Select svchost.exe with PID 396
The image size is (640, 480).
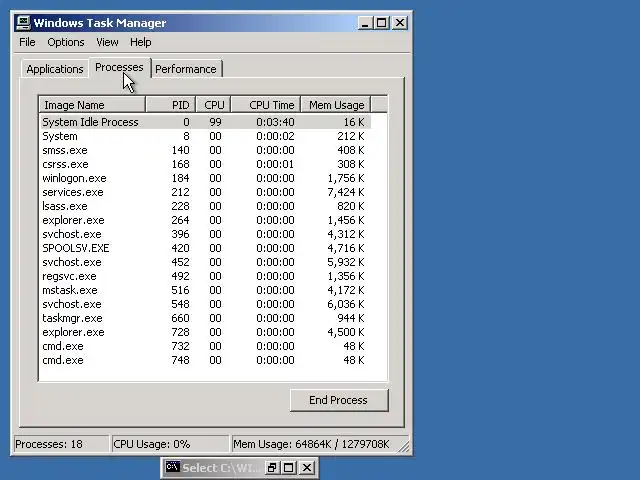point(206,234)
